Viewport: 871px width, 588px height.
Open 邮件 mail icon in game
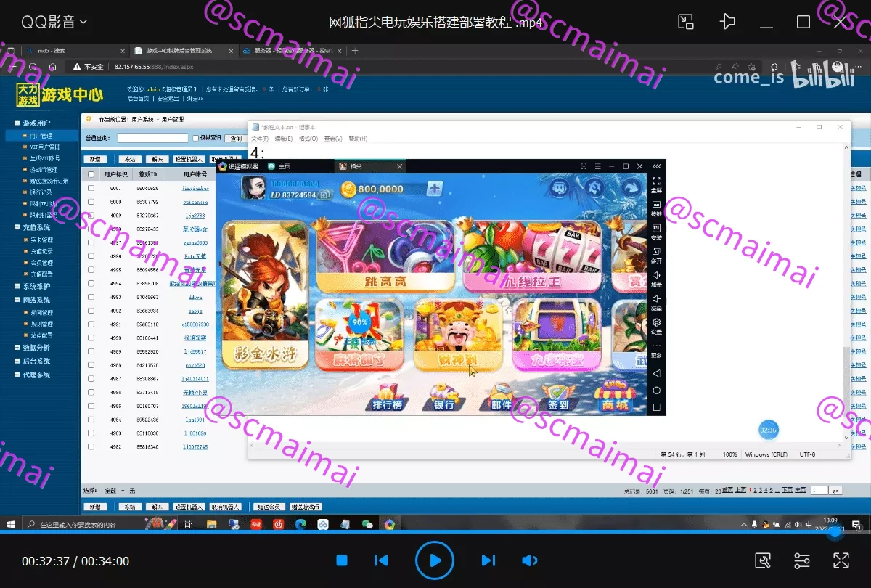501,397
